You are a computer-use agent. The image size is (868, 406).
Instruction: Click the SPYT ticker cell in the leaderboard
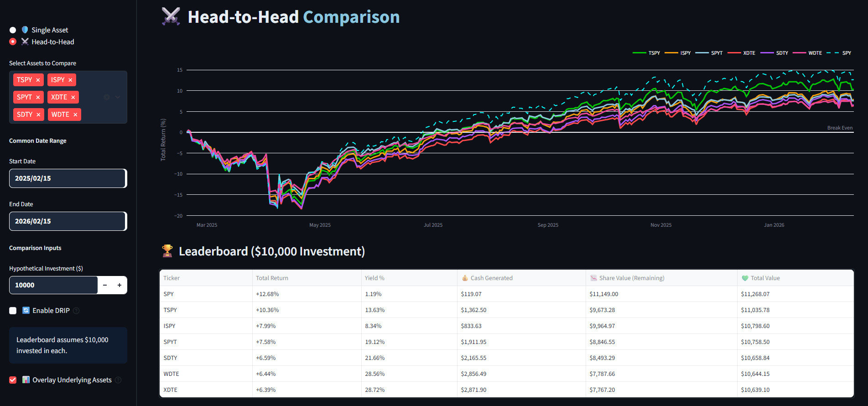point(206,342)
